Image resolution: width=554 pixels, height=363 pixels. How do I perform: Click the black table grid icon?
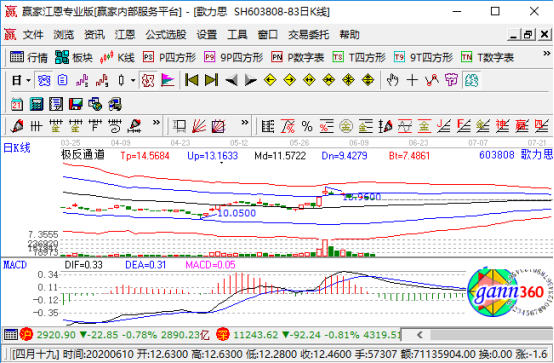point(267,126)
